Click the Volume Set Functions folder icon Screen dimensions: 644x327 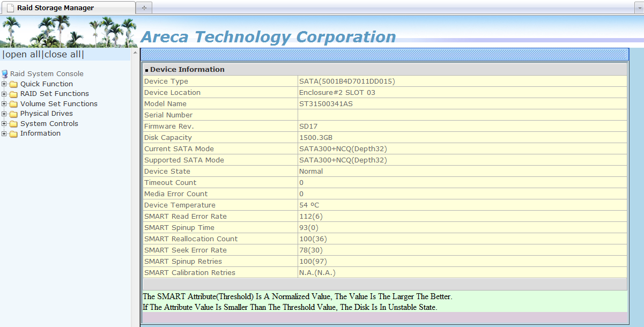point(13,104)
